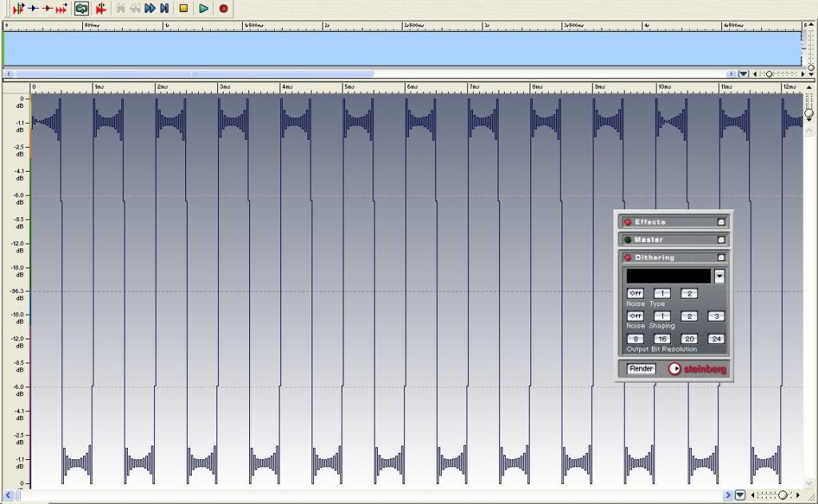
Task: Click the blue Fast Forward icon
Action: (x=149, y=8)
